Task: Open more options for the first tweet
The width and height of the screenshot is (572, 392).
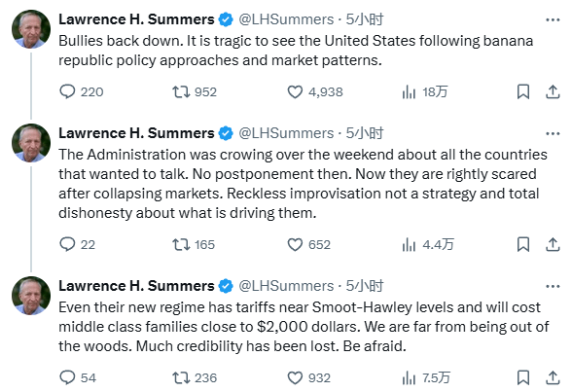Action: click(553, 19)
